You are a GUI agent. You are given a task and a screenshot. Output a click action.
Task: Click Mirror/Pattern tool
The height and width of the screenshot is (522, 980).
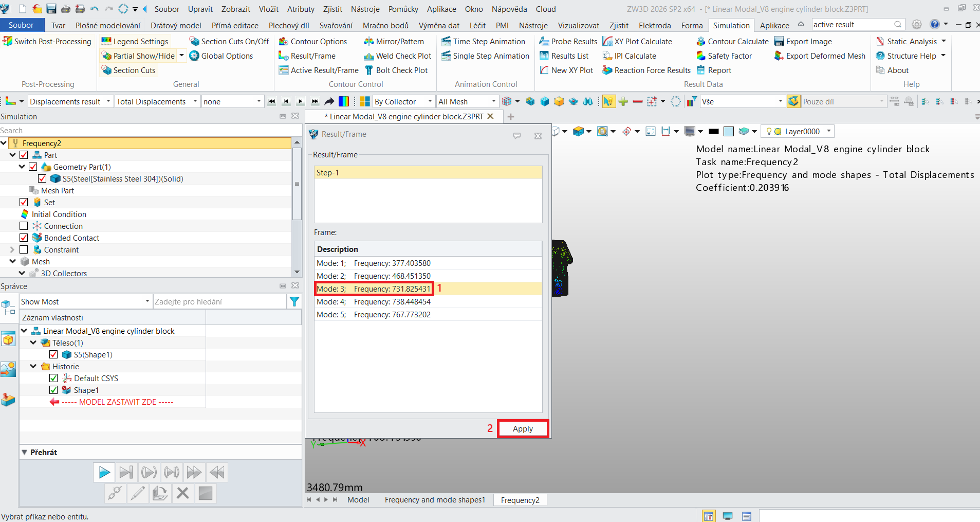(x=394, y=42)
